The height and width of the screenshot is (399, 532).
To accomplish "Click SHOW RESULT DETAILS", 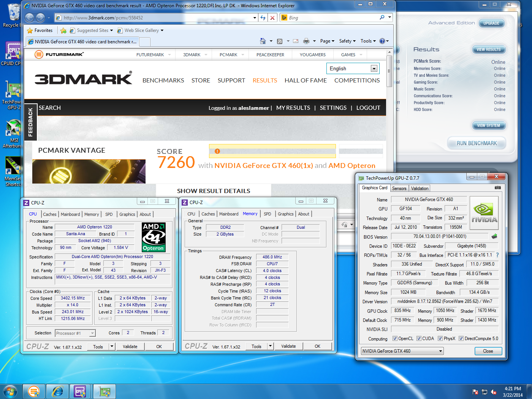I will [x=214, y=191].
